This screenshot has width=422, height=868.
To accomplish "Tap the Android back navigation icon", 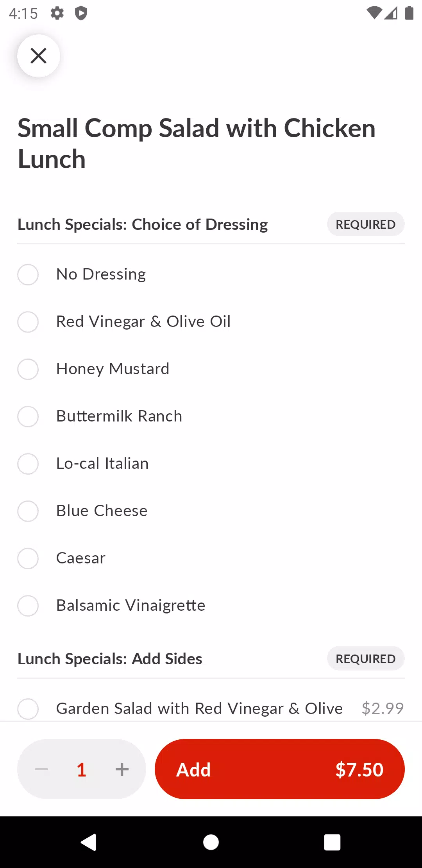I will click(89, 842).
